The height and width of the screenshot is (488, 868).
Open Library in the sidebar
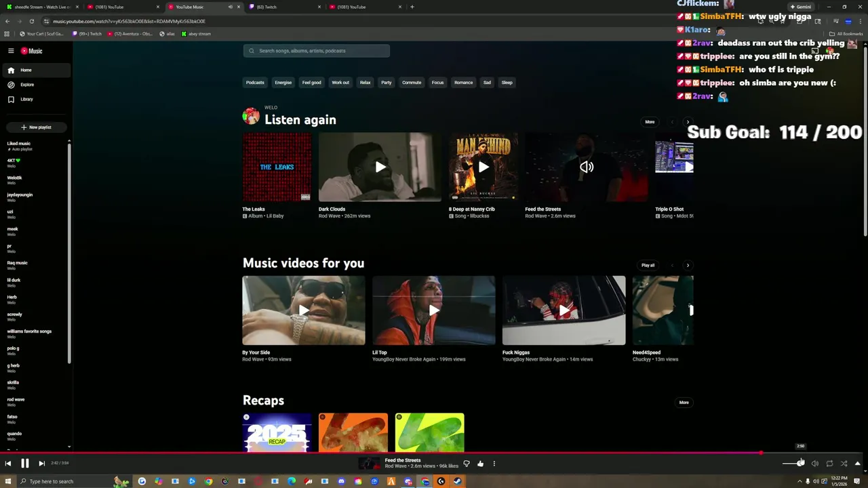(35, 99)
